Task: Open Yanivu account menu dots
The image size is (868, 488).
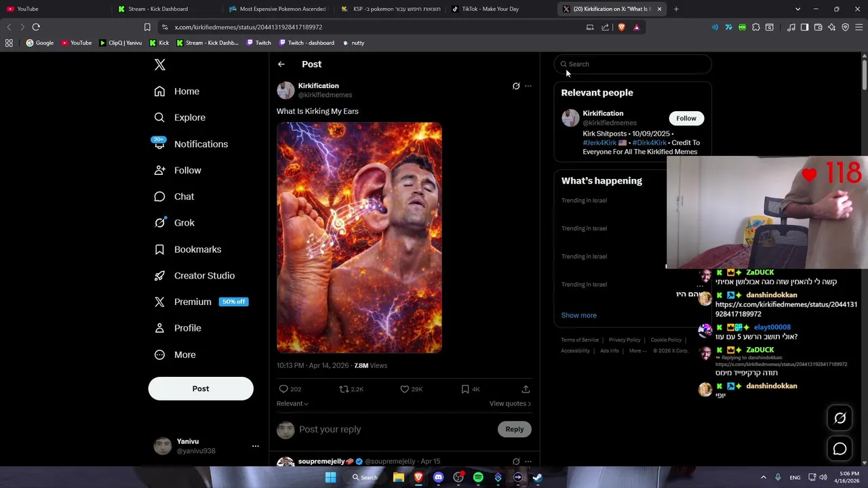Action: [x=255, y=446]
